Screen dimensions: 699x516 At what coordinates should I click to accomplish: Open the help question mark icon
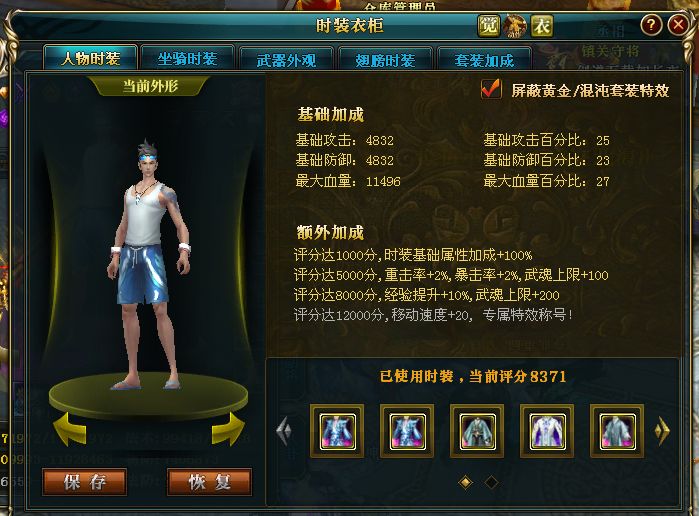coord(651,25)
